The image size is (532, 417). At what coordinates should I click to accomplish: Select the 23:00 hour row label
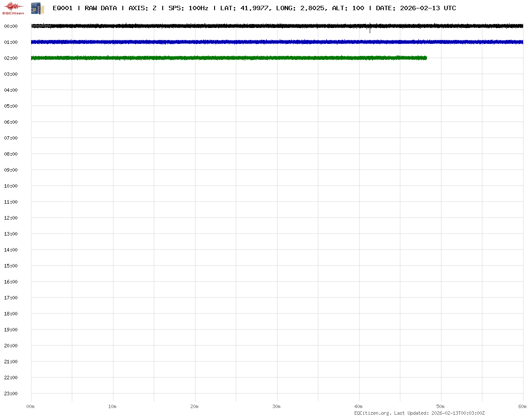pos(11,393)
